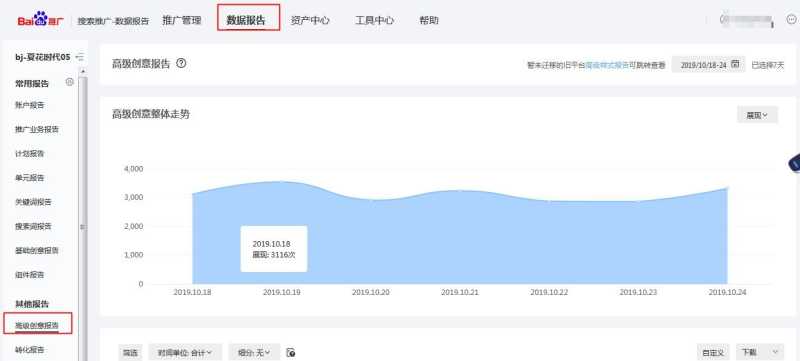Viewport: 800px width, 361px height.
Task: Open the 帮助 top menu
Action: pos(429,20)
